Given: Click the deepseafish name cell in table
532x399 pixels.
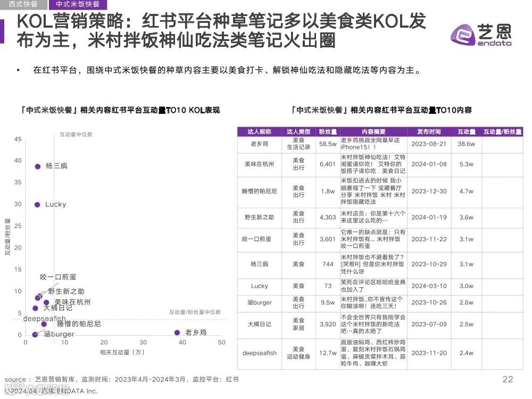Looking at the screenshot, I should (x=259, y=353).
